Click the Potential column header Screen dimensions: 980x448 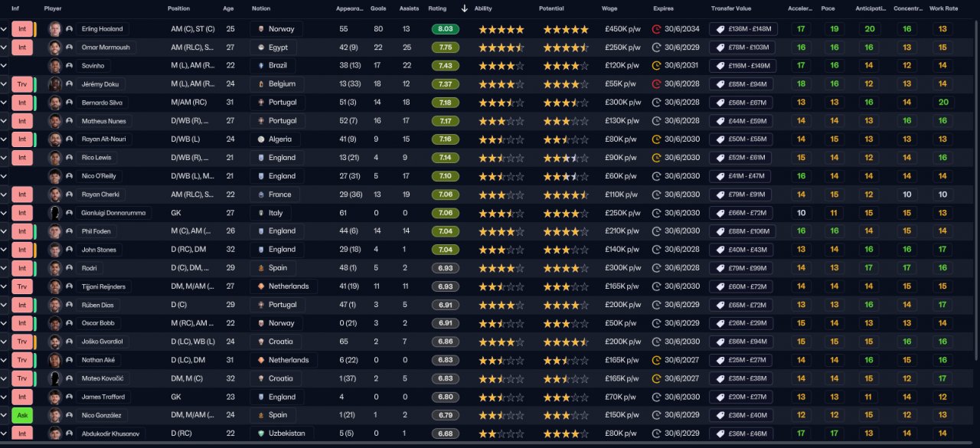(551, 8)
